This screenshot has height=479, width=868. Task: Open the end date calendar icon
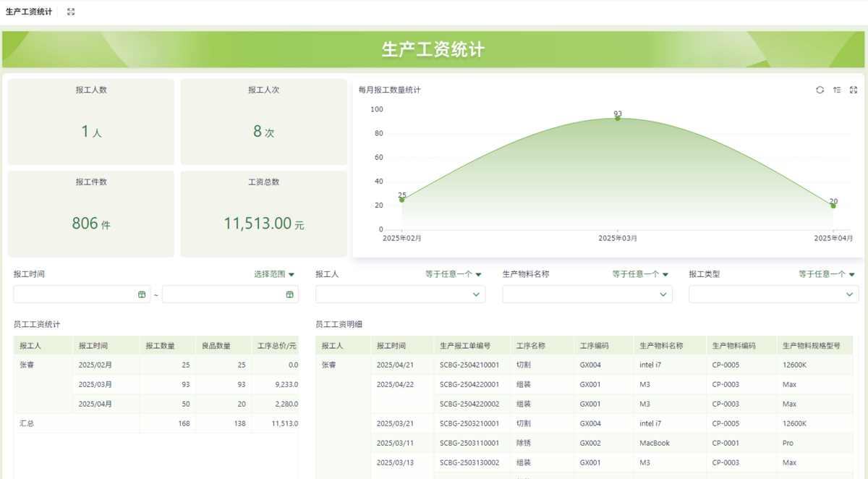click(290, 294)
